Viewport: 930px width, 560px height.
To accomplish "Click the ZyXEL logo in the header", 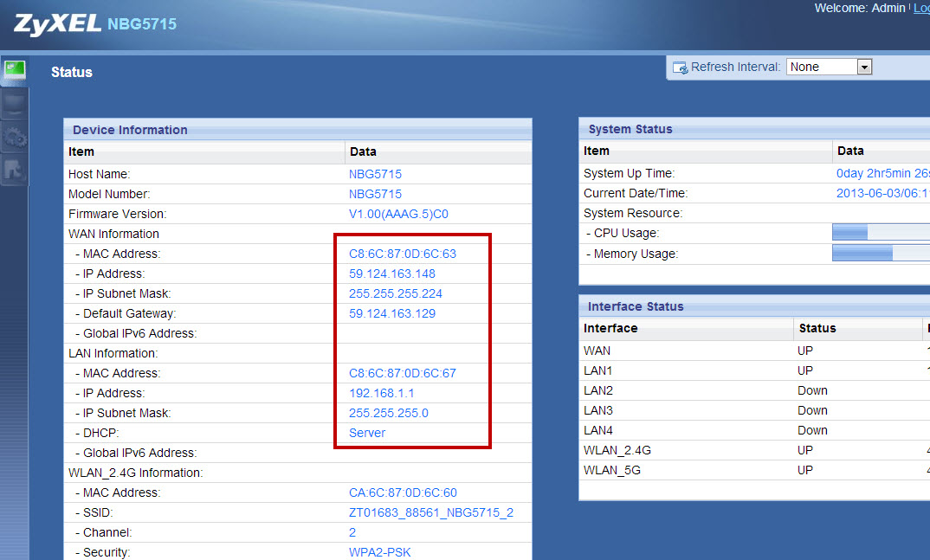I will click(x=57, y=24).
